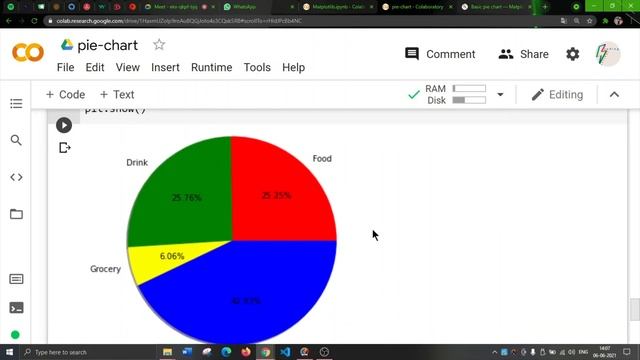
Task: Open the table of contents sidebar icon
Action: (16, 104)
